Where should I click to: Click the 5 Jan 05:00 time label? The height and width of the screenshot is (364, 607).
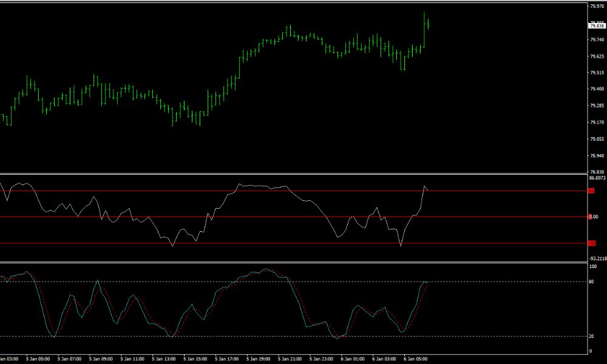pos(38,359)
